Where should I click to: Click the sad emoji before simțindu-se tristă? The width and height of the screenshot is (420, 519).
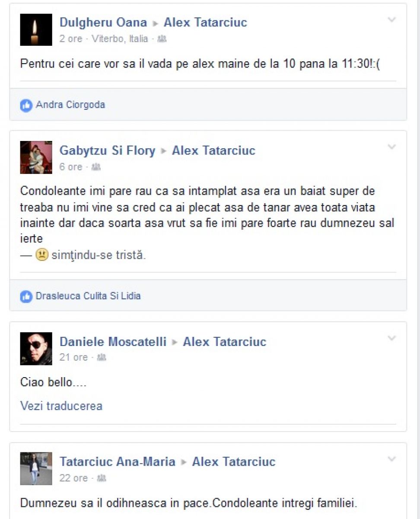click(x=41, y=255)
